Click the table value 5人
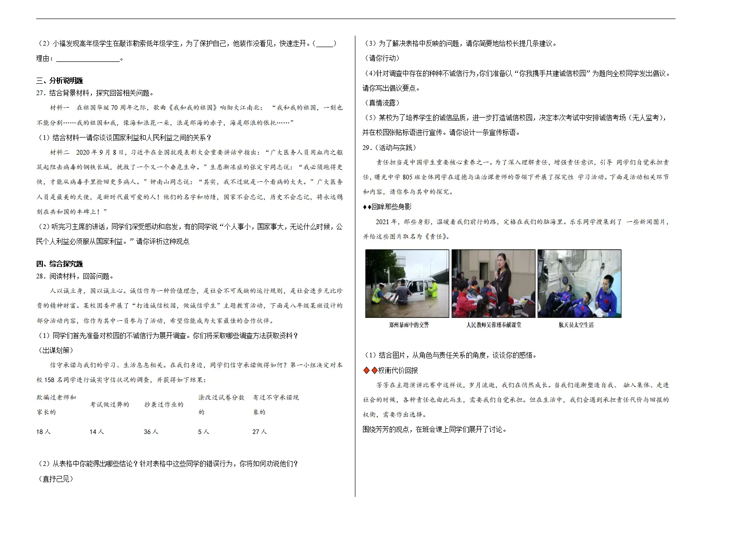This screenshot has width=756, height=534. tap(203, 432)
